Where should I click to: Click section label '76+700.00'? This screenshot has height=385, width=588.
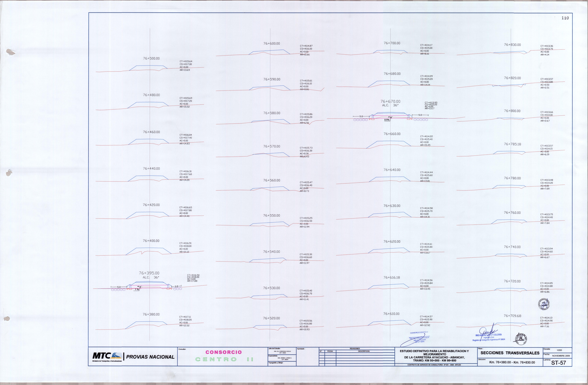coord(392,43)
